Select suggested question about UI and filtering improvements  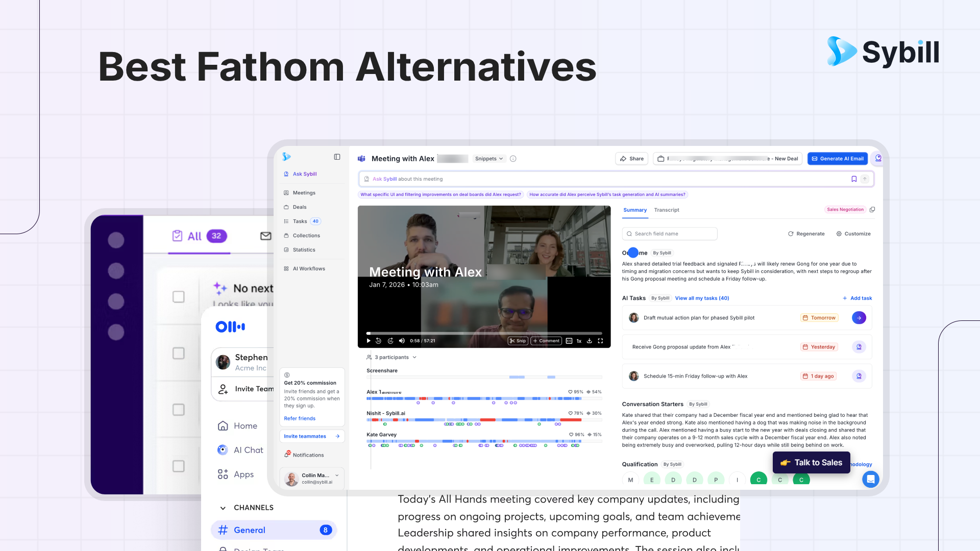440,194
